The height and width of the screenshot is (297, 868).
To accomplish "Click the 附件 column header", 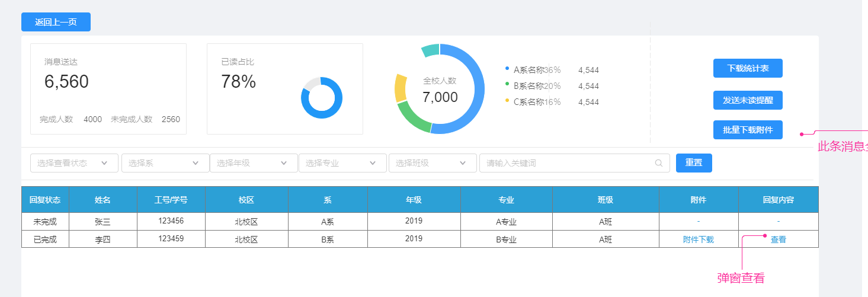I will tap(699, 200).
